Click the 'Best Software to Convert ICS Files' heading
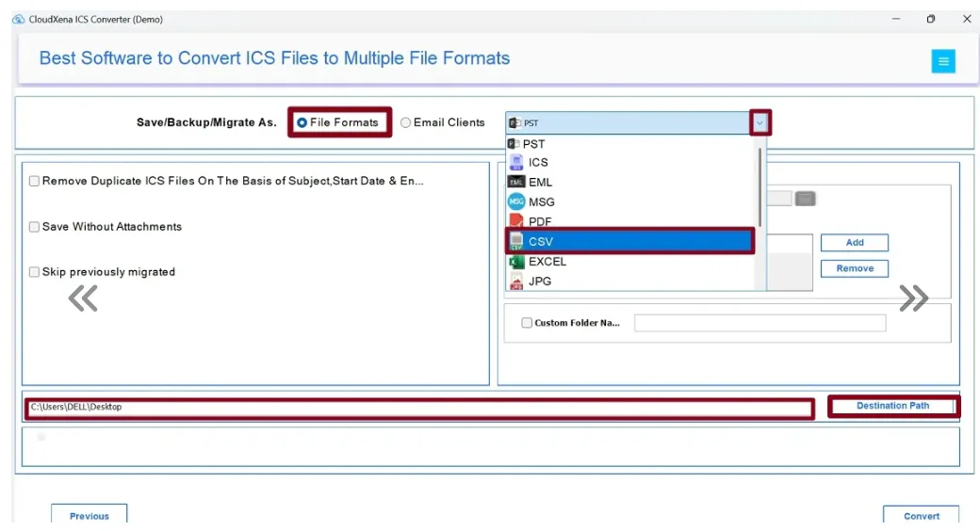 (x=274, y=58)
